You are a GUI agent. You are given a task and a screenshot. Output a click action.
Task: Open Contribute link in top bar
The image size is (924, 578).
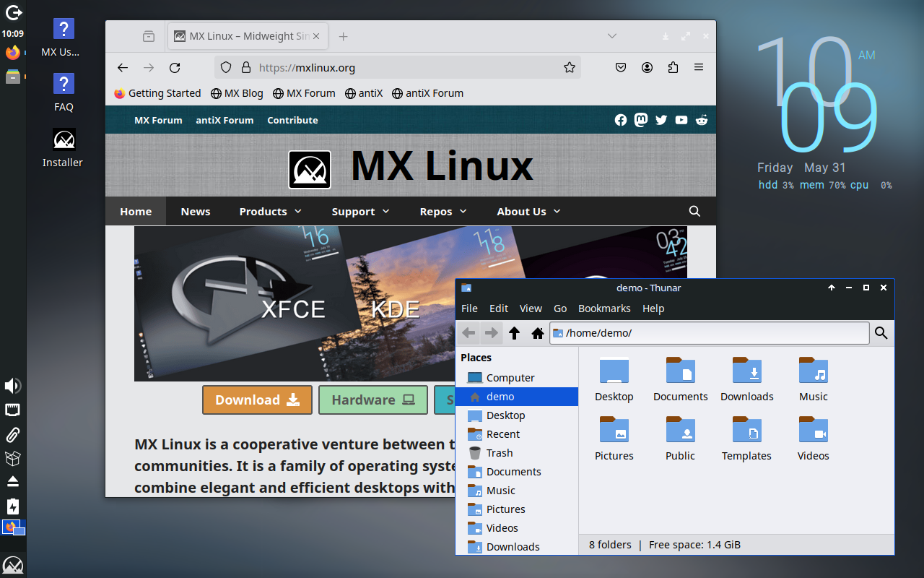pyautogui.click(x=292, y=120)
